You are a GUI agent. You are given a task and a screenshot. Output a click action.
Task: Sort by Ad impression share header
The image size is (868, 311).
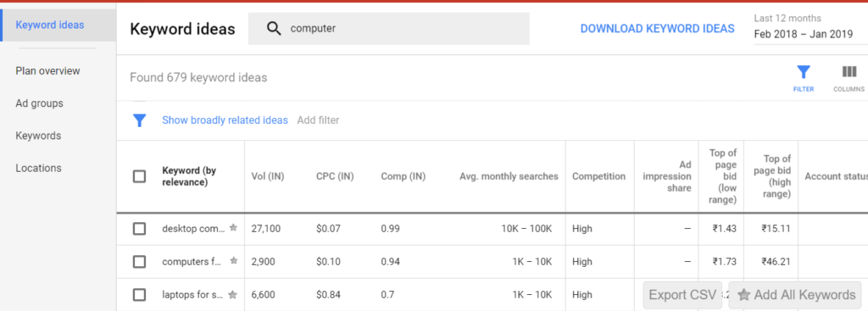[x=667, y=176]
